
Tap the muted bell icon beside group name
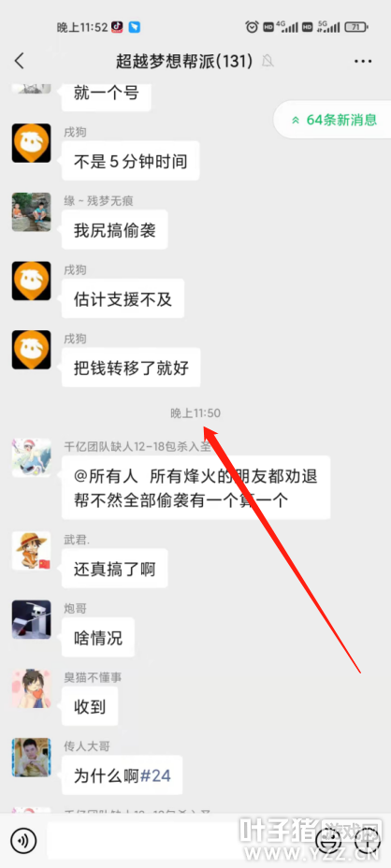[x=268, y=62]
